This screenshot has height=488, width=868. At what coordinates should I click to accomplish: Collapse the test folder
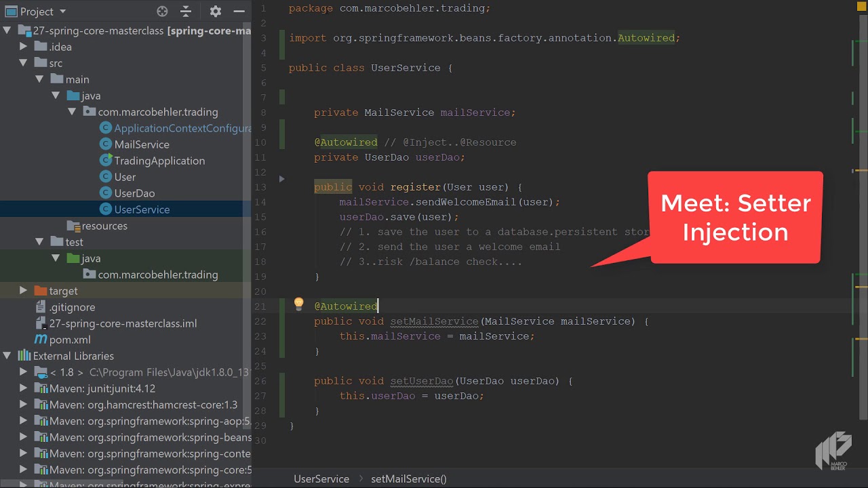point(40,242)
